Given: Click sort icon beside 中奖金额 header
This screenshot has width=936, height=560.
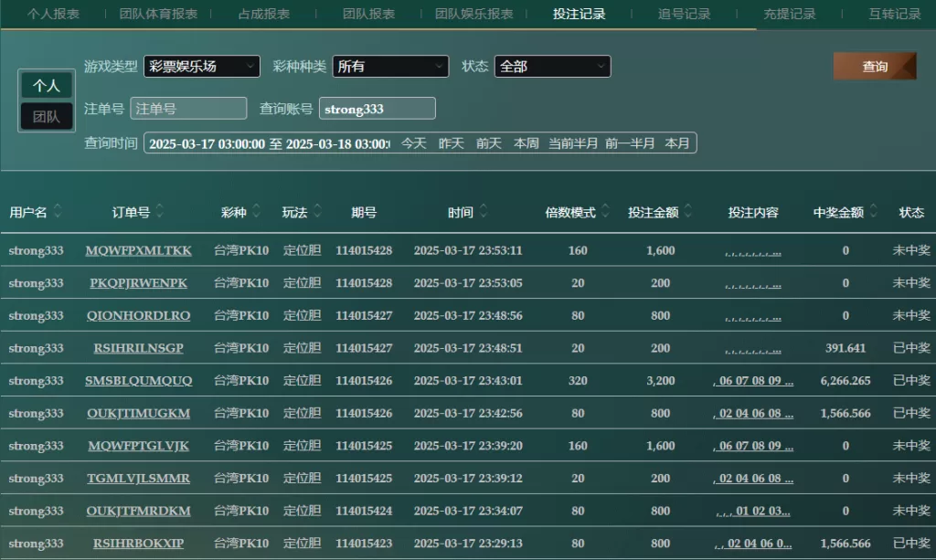Looking at the screenshot, I should pos(873,212).
